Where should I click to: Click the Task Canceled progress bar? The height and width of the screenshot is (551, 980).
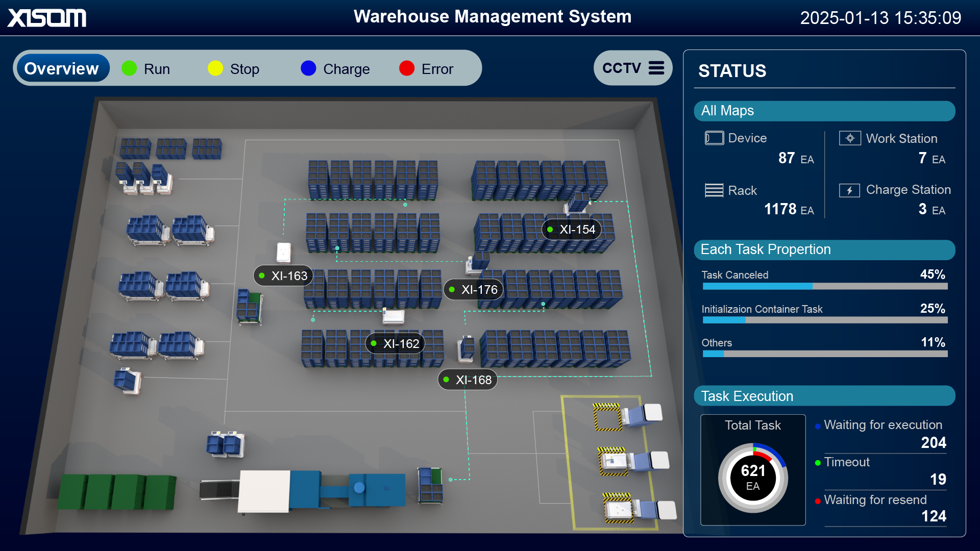(x=824, y=286)
